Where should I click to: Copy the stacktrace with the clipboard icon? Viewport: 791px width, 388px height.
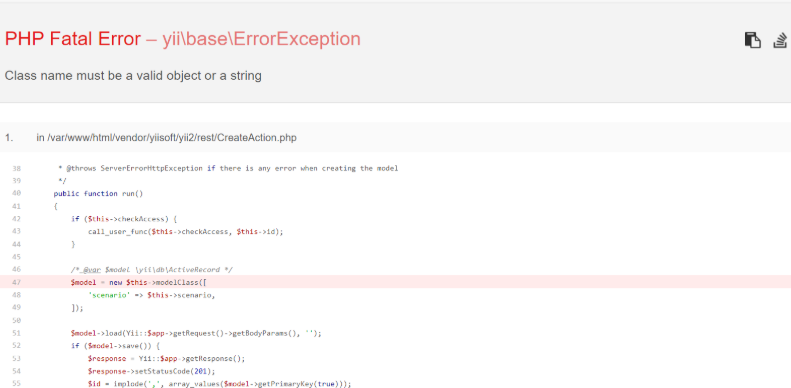[753, 40]
